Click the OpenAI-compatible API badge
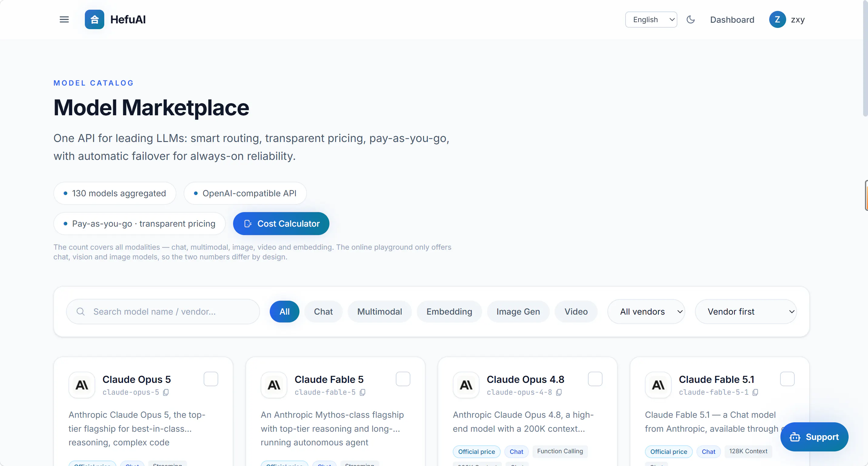The image size is (868, 466). pos(245,193)
